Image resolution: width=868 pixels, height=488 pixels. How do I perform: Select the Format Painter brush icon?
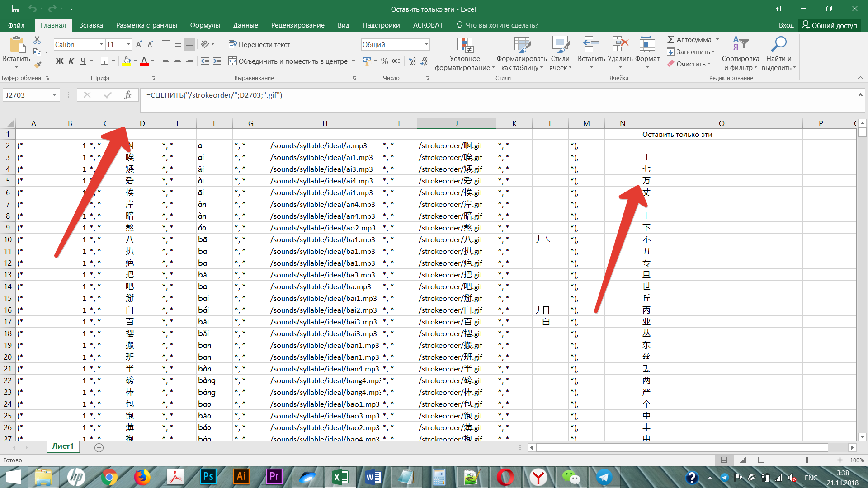pos(37,65)
